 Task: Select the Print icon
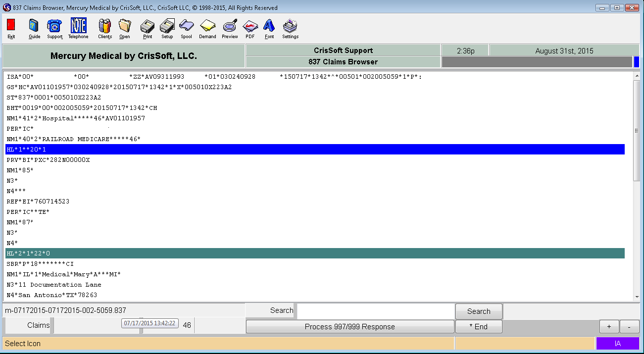click(147, 28)
